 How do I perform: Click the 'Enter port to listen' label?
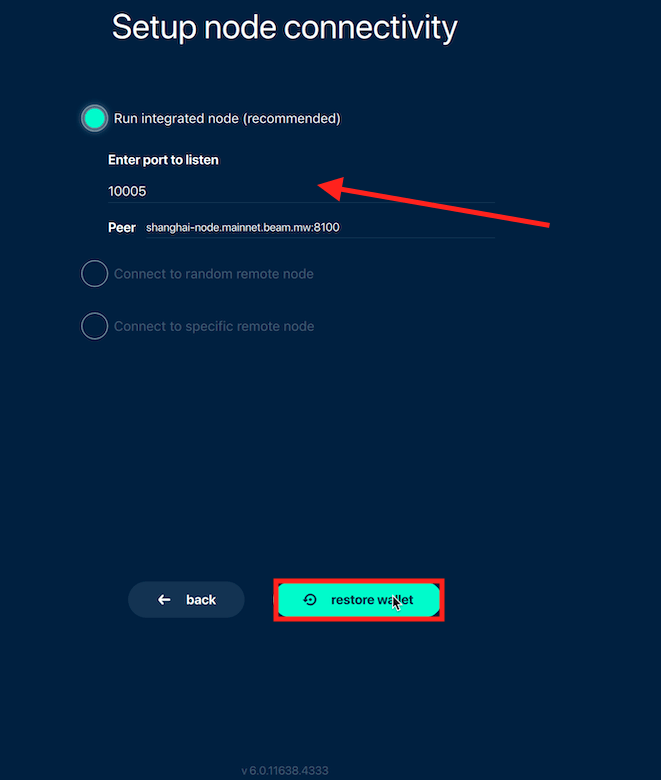163,160
